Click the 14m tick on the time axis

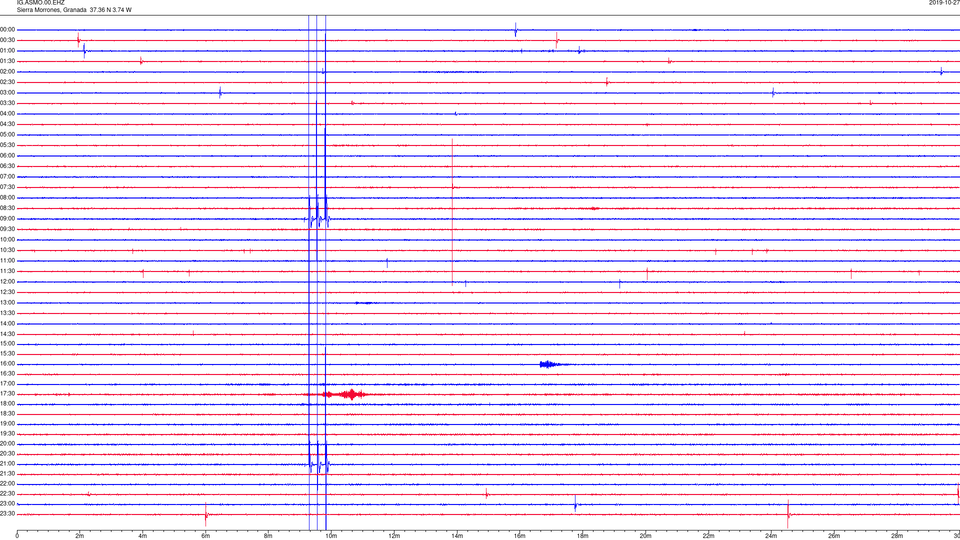(x=457, y=536)
